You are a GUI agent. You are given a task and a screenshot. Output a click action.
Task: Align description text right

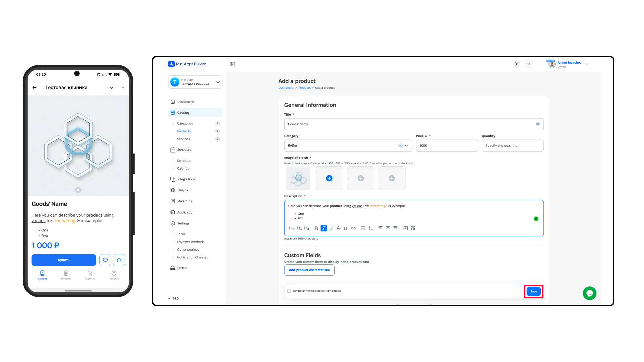coord(395,228)
